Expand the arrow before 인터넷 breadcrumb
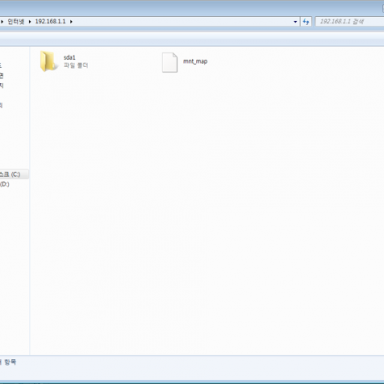Viewport: 384px width, 384px height. [x=2, y=22]
